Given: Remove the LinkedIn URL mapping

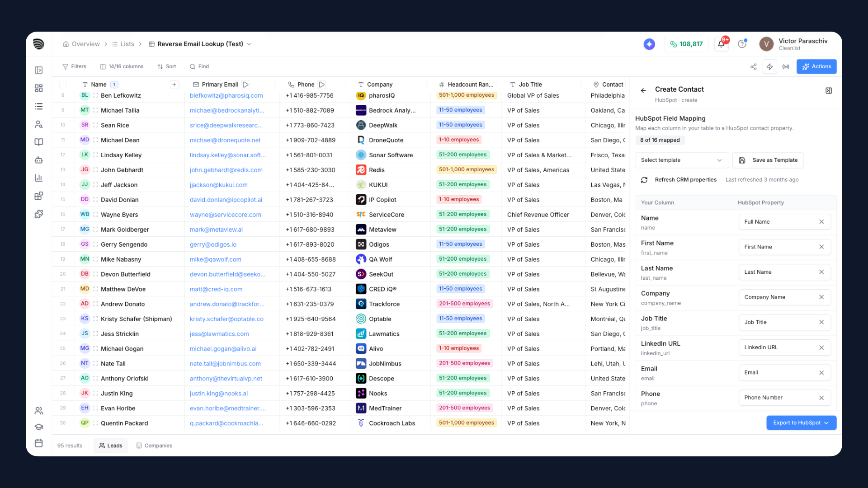Looking at the screenshot, I should 821,347.
